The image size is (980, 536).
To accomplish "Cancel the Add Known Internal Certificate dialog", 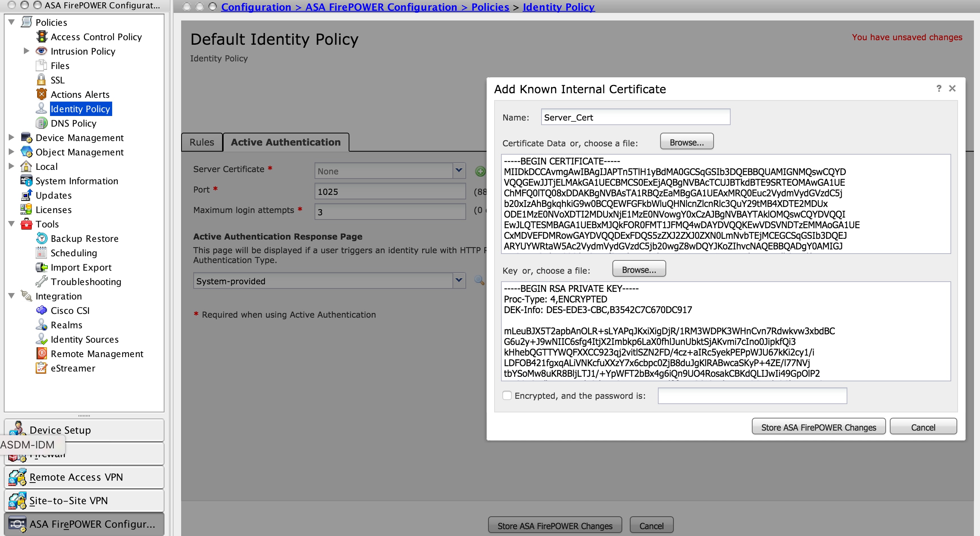I will pos(923,427).
